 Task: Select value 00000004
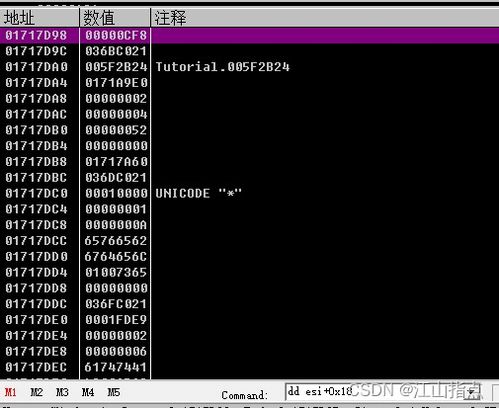[x=116, y=114]
